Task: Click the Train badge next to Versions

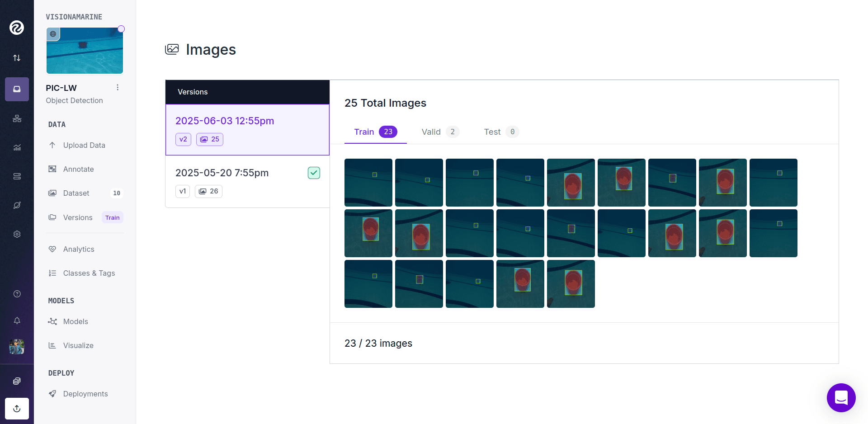Action: pos(112,217)
